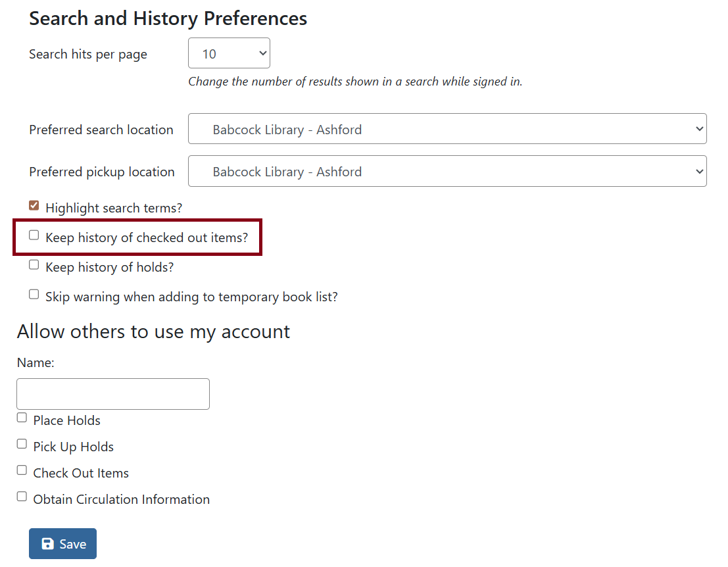Click the Keep history of holds label text

pyautogui.click(x=110, y=267)
